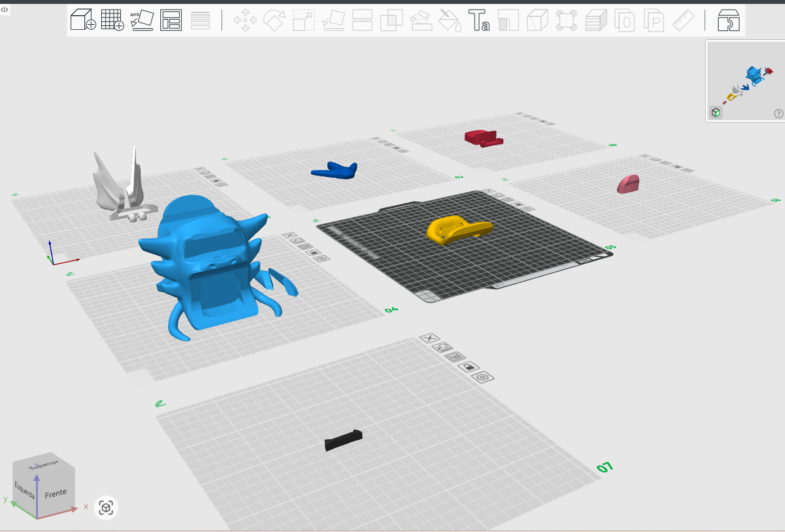Select the Measure ruler tool
The image size is (785, 532).
[x=683, y=20]
